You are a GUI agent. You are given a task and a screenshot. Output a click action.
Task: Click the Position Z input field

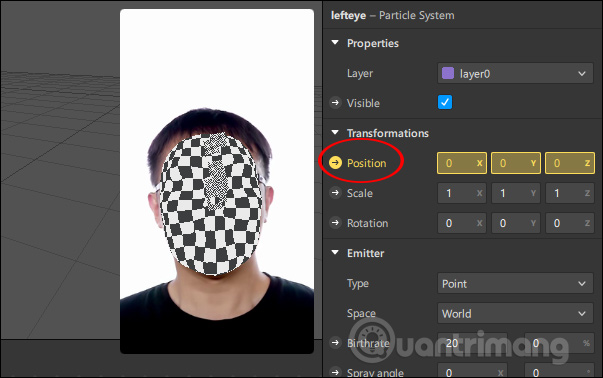(x=570, y=163)
